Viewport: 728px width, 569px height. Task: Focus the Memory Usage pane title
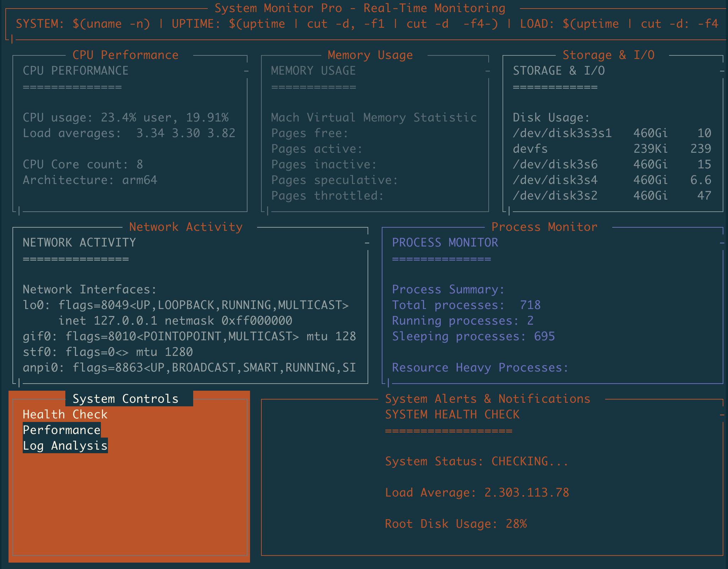pos(370,55)
